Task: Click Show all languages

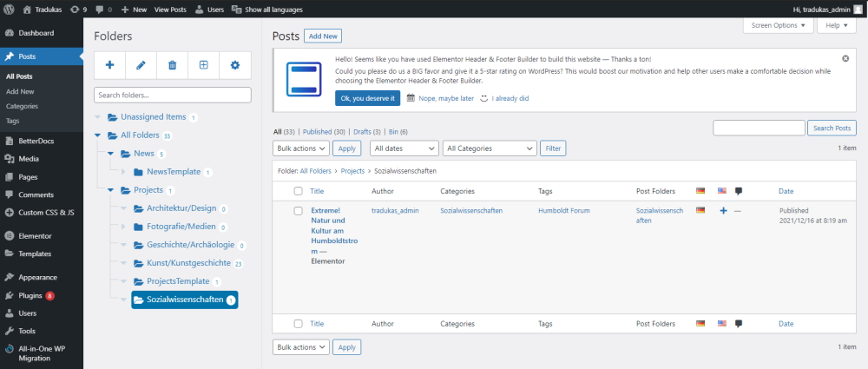Action: (x=266, y=10)
